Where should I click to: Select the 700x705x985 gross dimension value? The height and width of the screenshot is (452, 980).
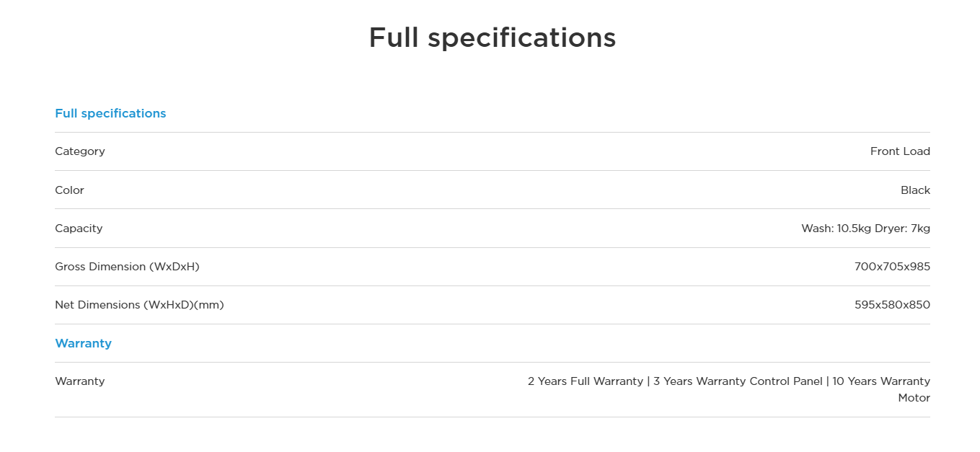892,267
